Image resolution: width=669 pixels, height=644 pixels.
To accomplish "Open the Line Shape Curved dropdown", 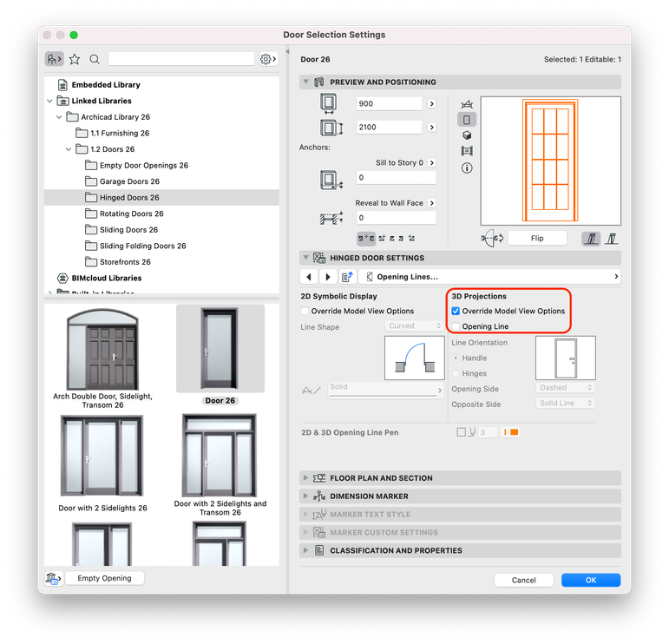I will tap(415, 326).
